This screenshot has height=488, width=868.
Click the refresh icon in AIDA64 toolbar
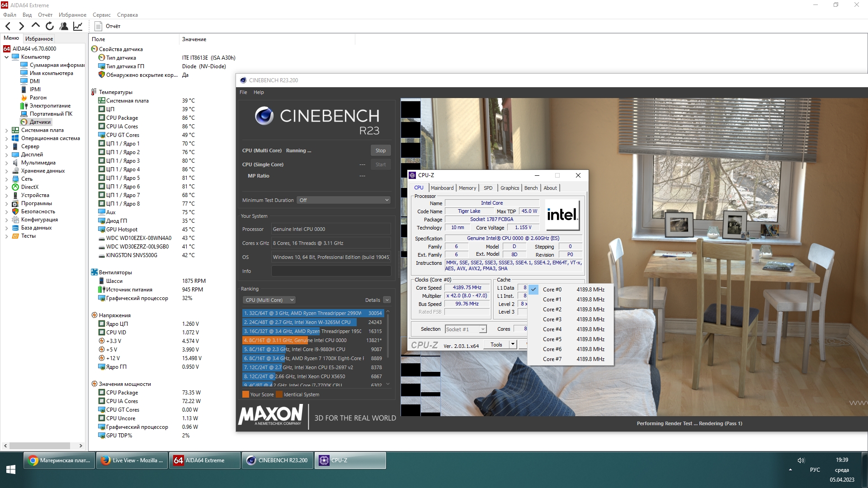tap(50, 26)
